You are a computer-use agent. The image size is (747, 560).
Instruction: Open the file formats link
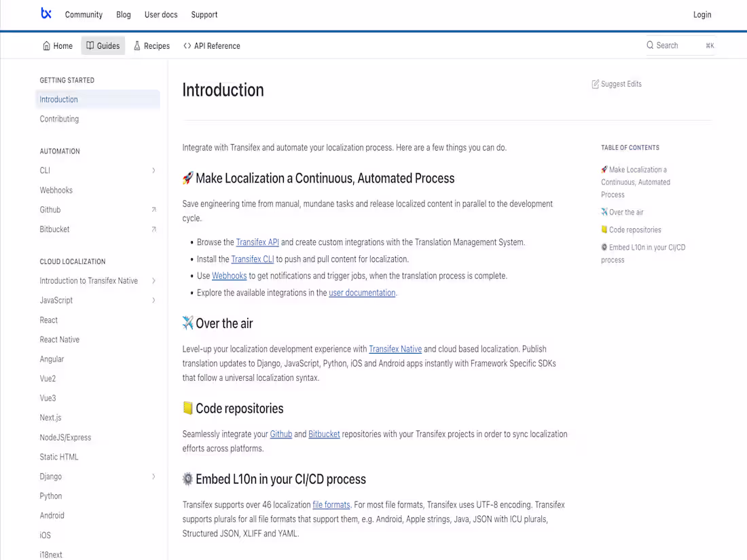[x=331, y=504]
